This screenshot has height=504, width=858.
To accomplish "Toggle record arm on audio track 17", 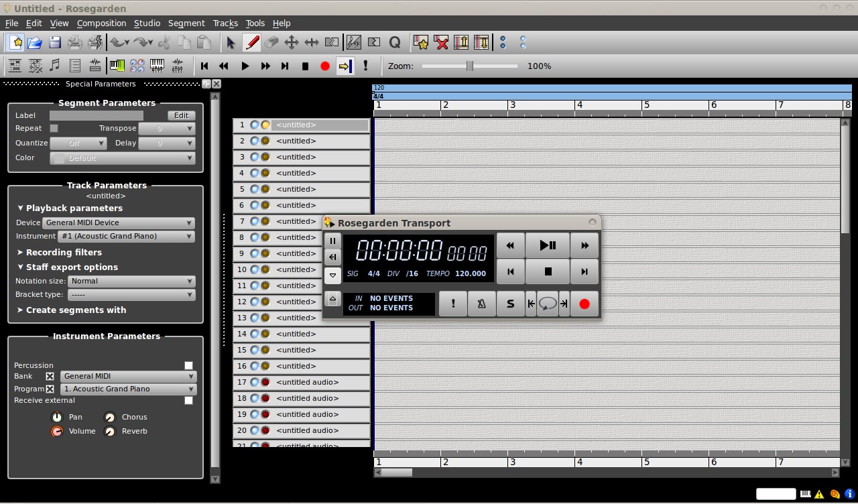I will [265, 382].
